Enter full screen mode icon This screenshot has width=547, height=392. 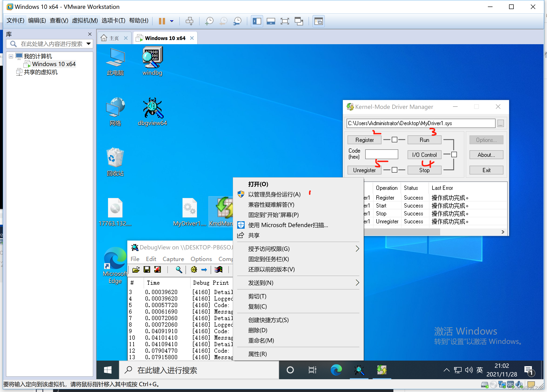285,21
